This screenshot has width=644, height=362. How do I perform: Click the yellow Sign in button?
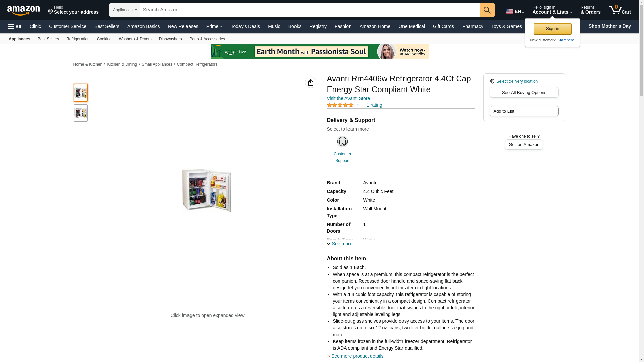point(552,29)
